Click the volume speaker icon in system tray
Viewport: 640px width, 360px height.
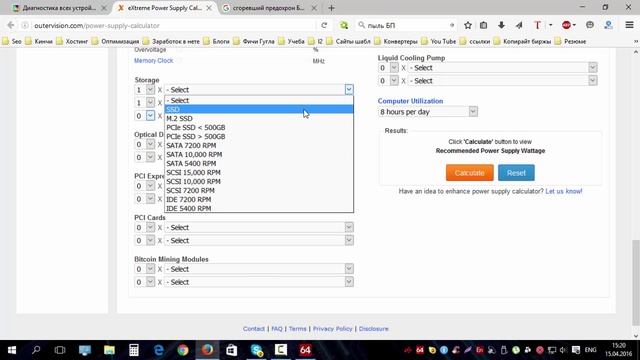tap(563, 350)
